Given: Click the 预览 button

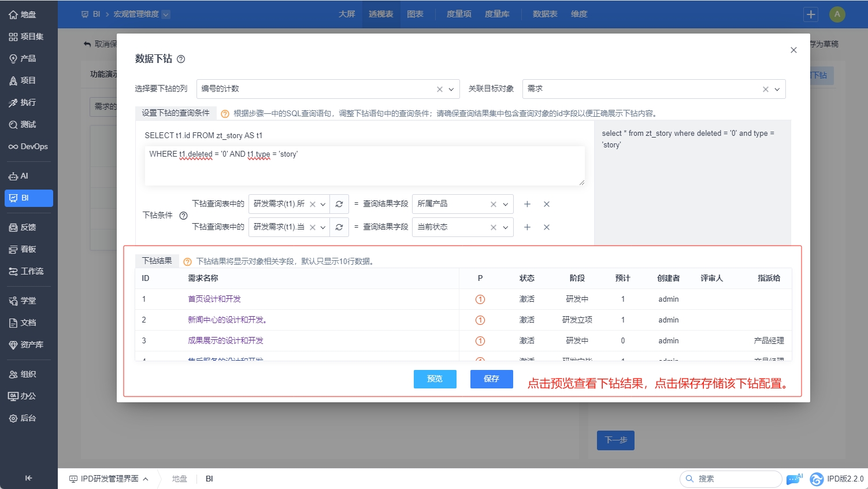Looking at the screenshot, I should tap(435, 379).
